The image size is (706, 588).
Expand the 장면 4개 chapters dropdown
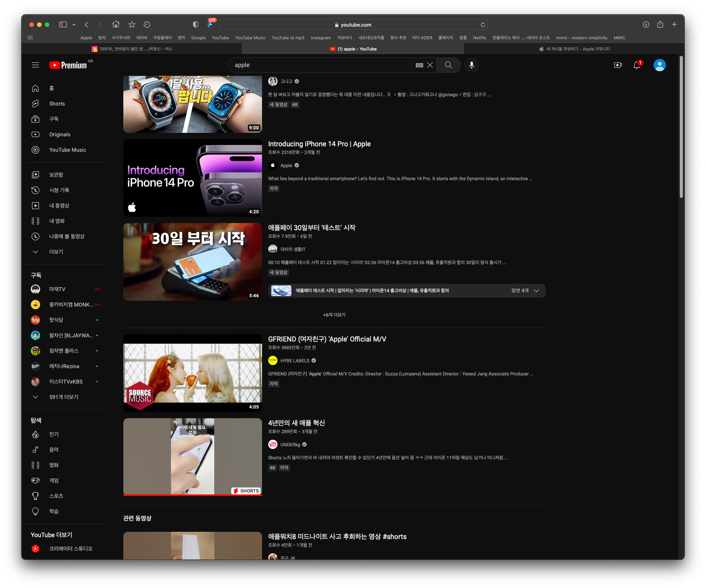[536, 291]
